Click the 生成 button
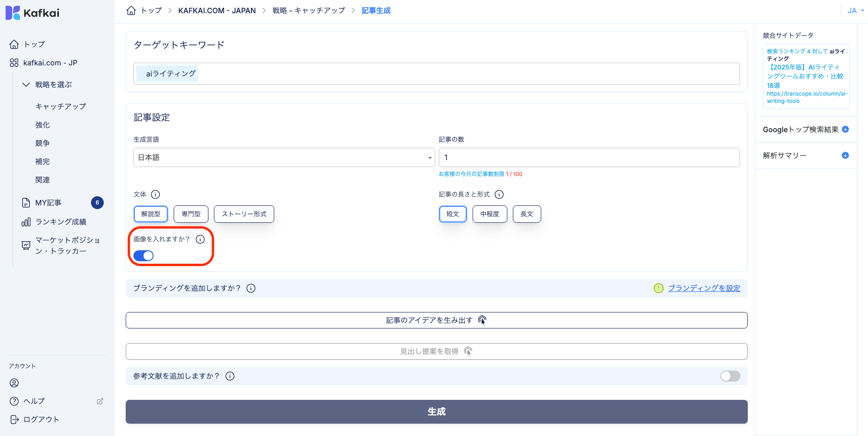The image size is (868, 436). 437,411
